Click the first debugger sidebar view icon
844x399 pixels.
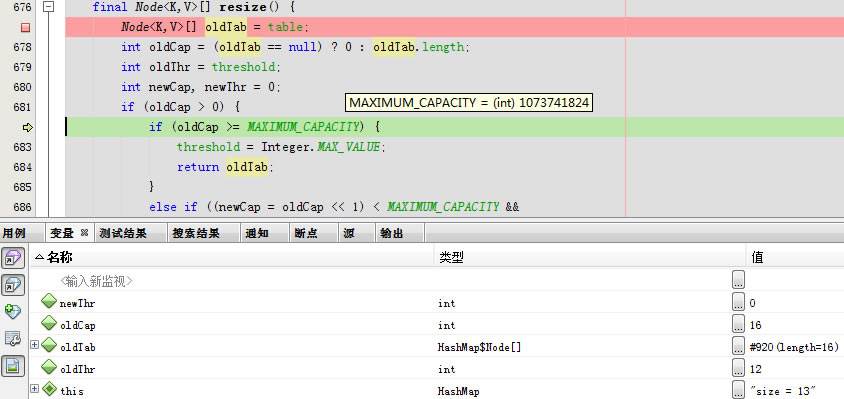point(13,258)
